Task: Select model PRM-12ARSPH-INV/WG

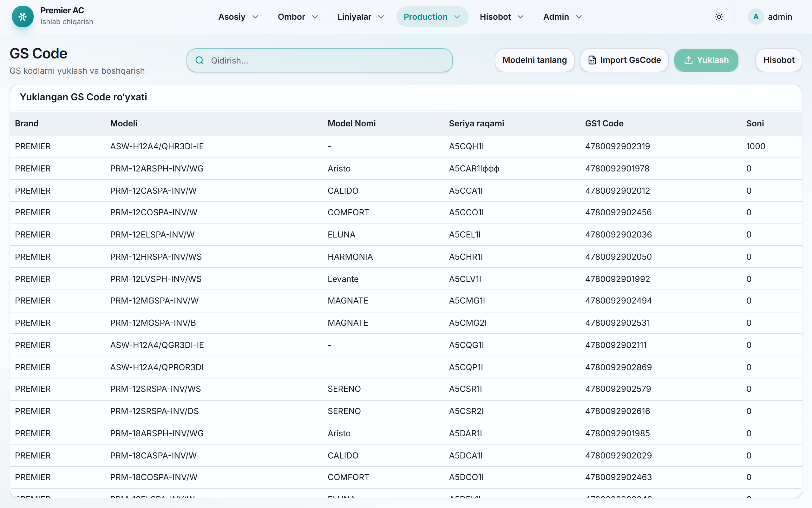Action: pos(157,168)
